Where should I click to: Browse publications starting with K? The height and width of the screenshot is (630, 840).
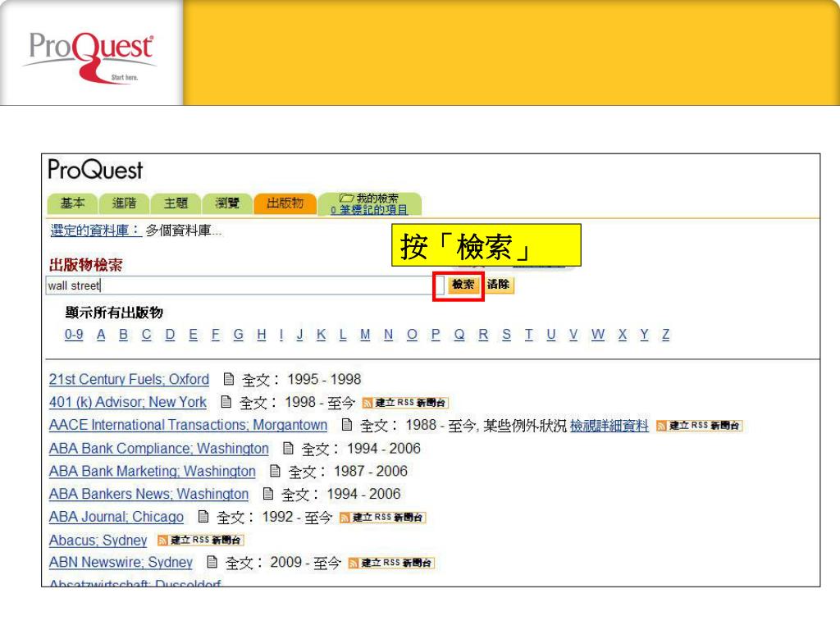click(x=322, y=335)
